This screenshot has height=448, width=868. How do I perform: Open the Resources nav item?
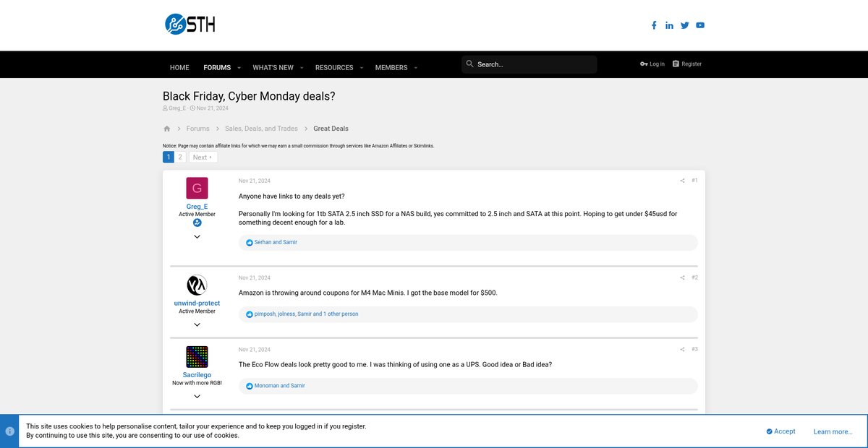334,67
